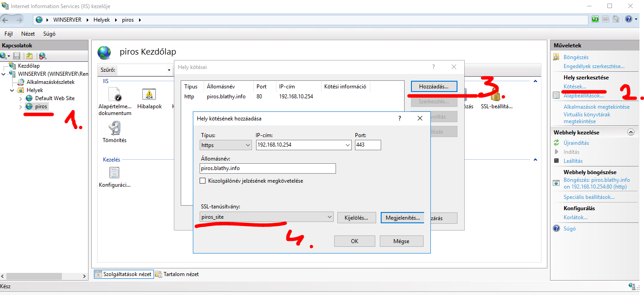
Task: Click the back navigation arrow
Action: coord(6,20)
